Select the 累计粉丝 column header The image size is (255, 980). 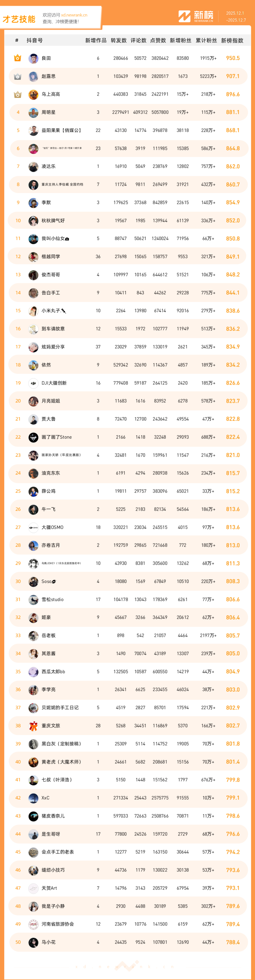[x=206, y=41]
